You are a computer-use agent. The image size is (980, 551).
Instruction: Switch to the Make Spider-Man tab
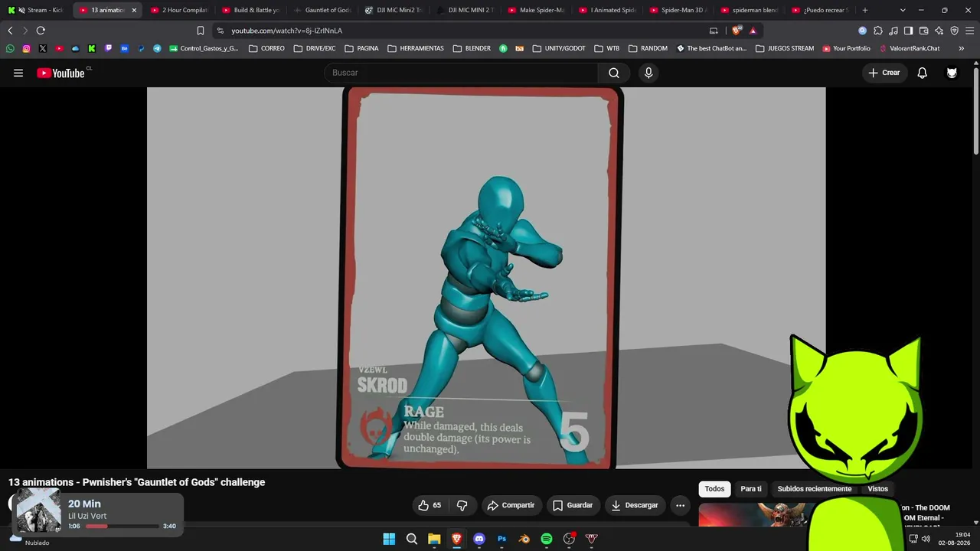(x=536, y=10)
